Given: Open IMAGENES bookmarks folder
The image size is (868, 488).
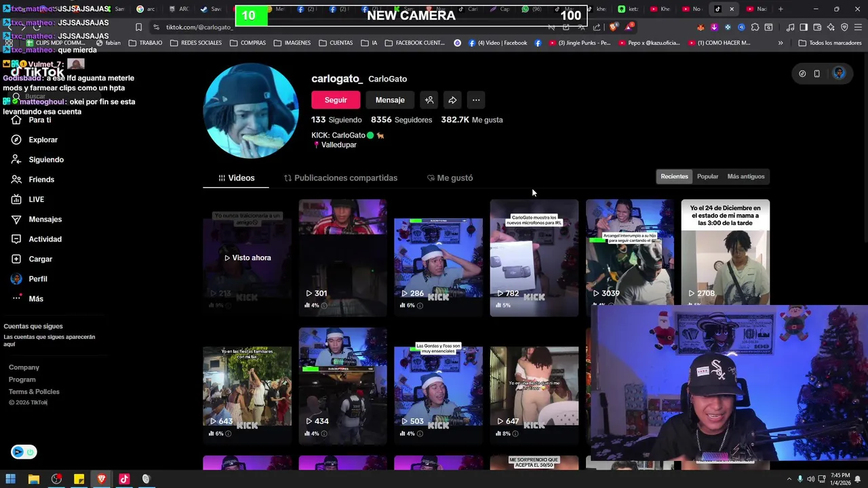Looking at the screenshot, I should point(292,43).
